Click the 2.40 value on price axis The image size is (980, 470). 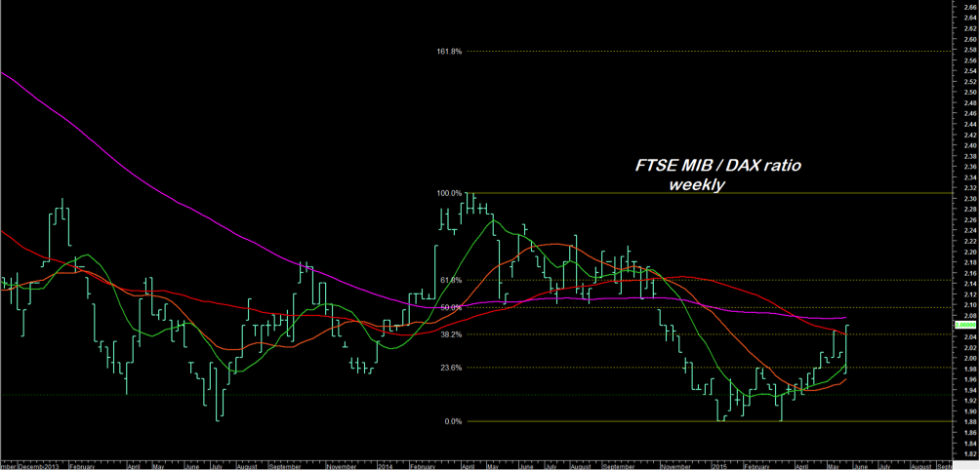970,145
